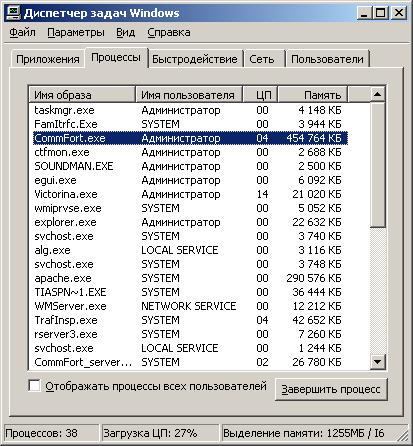Select the SOUNDMAN.EXE process row
The height and width of the screenshot is (446, 413).
coord(190,166)
